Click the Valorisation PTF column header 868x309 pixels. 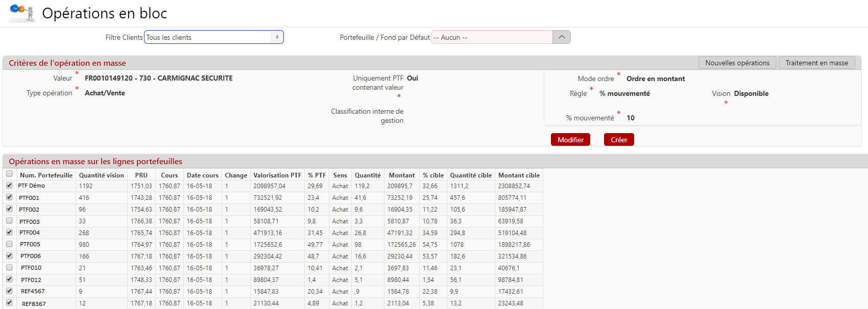277,175
